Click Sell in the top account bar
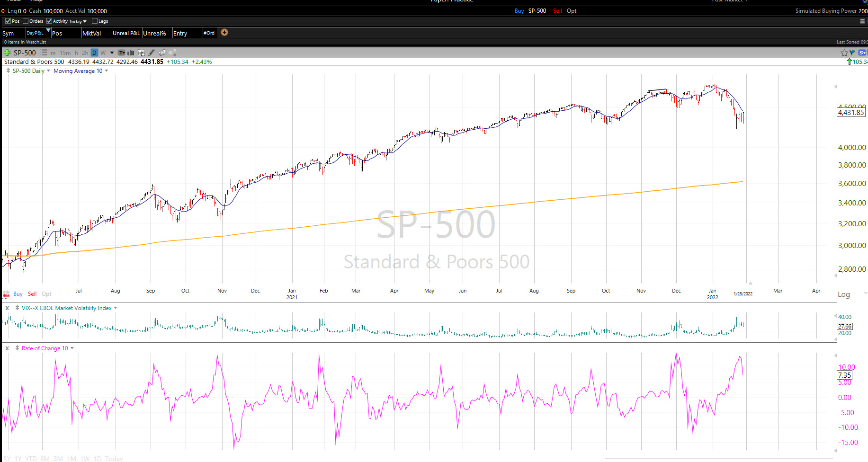This screenshot has height=462, width=868. point(557,11)
